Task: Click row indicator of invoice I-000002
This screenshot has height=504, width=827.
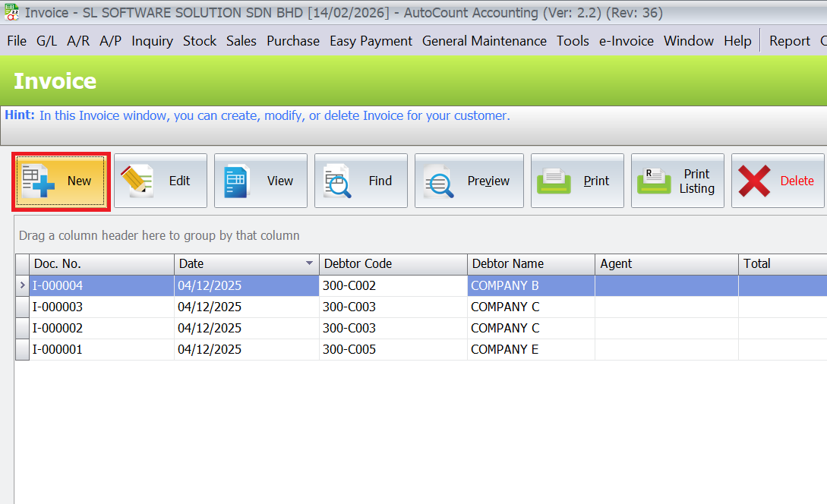Action: (22, 329)
